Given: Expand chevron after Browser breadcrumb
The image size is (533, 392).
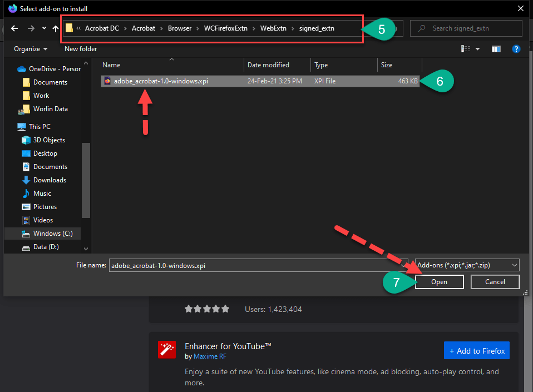Looking at the screenshot, I should 198,28.
